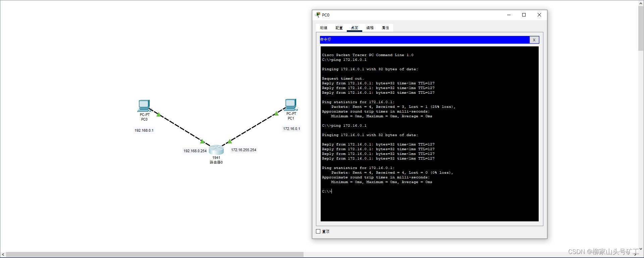The image size is (644, 258).
Task: Minimize the PC0 window
Action: [x=509, y=15]
